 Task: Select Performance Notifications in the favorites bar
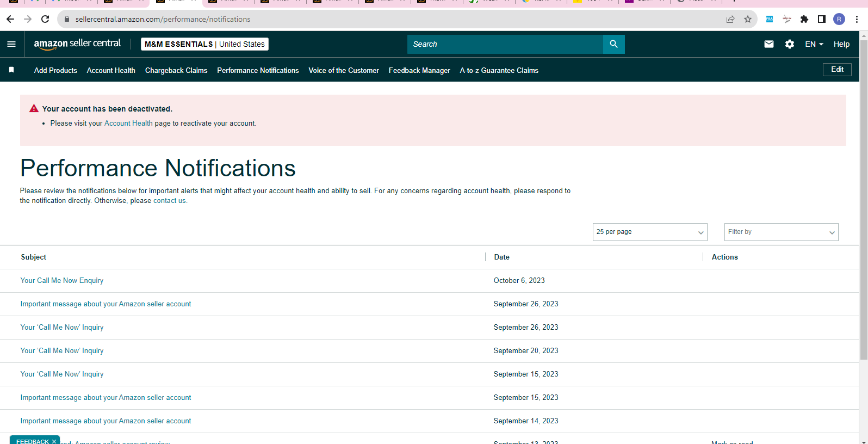(258, 70)
